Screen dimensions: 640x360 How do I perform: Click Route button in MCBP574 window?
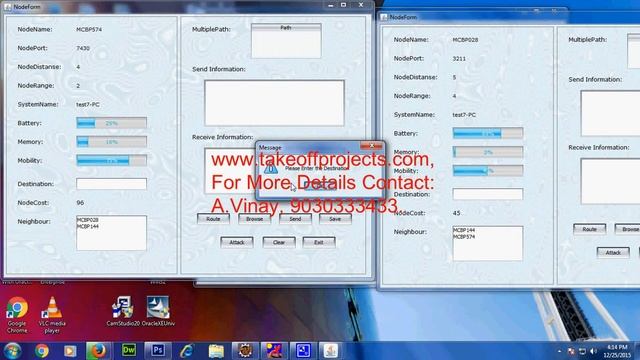[x=213, y=219]
